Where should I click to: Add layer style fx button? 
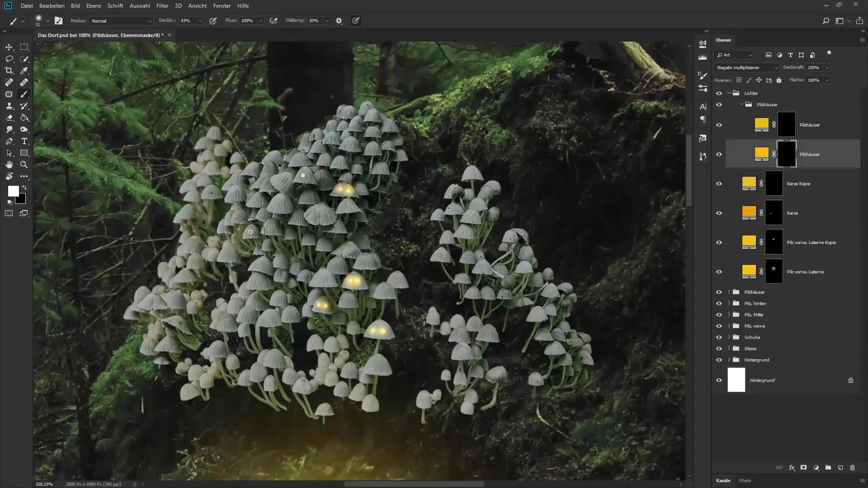[792, 468]
